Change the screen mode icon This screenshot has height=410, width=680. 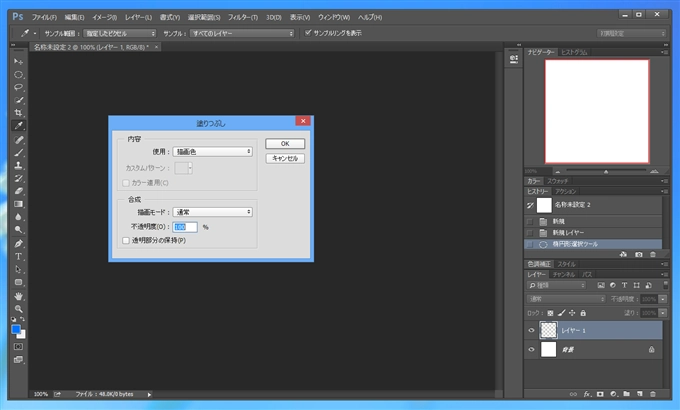[18, 360]
